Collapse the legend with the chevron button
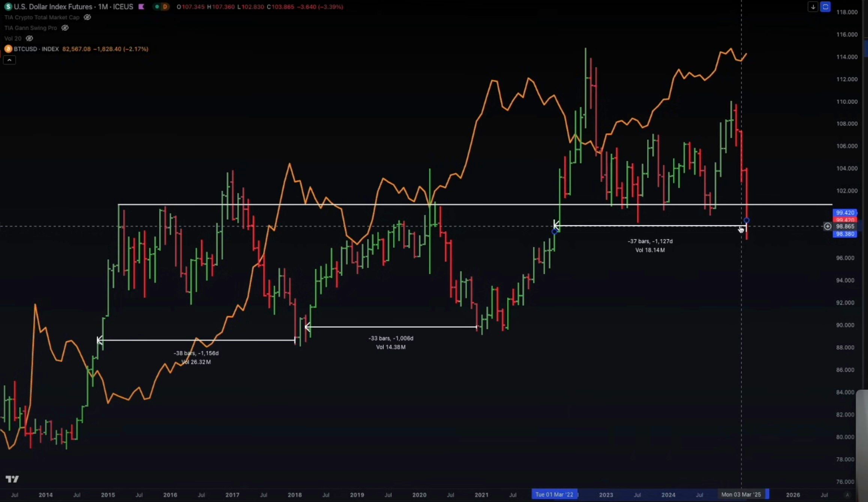The image size is (868, 502). [x=9, y=60]
